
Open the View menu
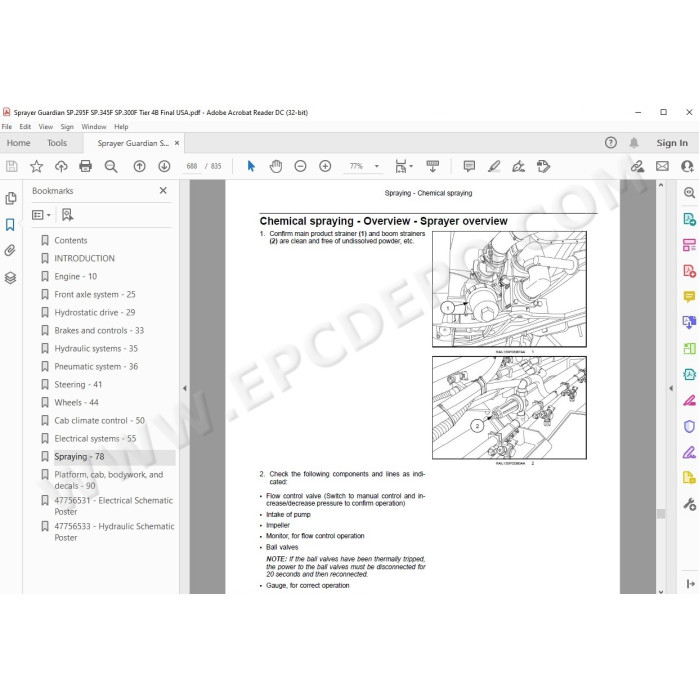point(46,127)
